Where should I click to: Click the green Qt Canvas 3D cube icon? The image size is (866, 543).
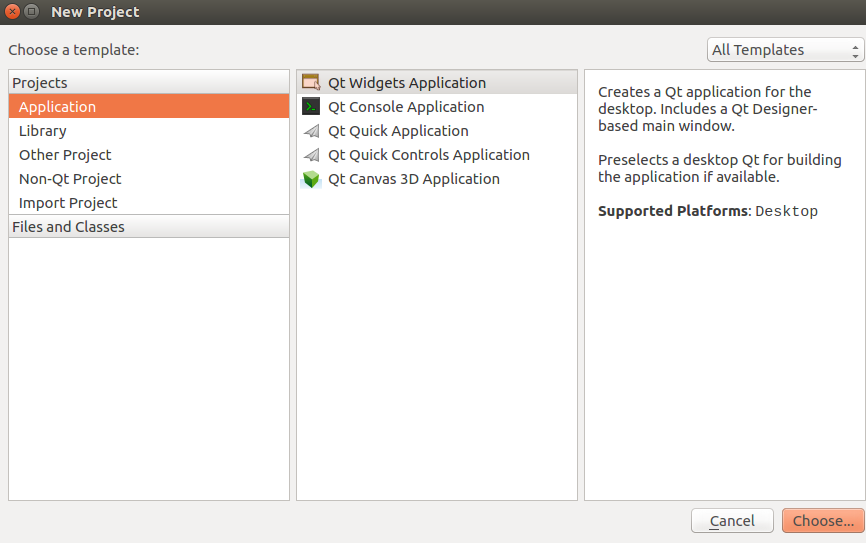(x=311, y=179)
